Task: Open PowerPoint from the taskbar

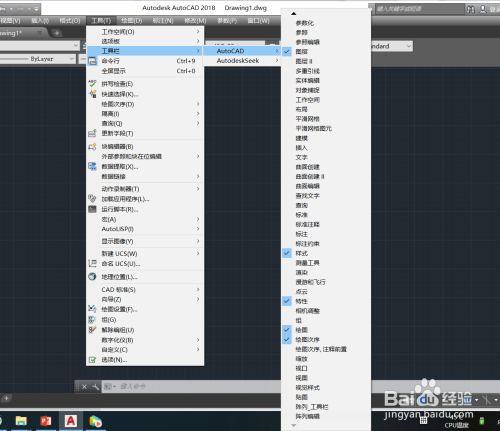Action: [x=46, y=421]
